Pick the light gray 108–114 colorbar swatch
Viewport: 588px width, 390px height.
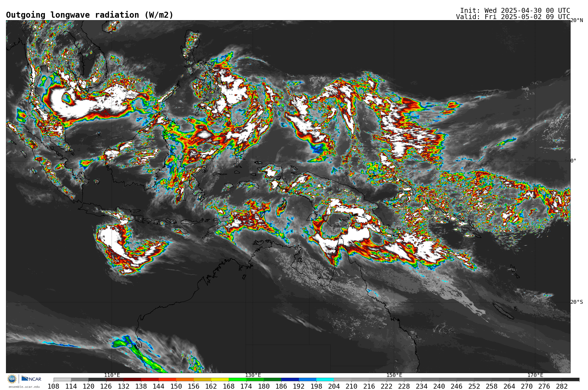[x=62, y=380]
